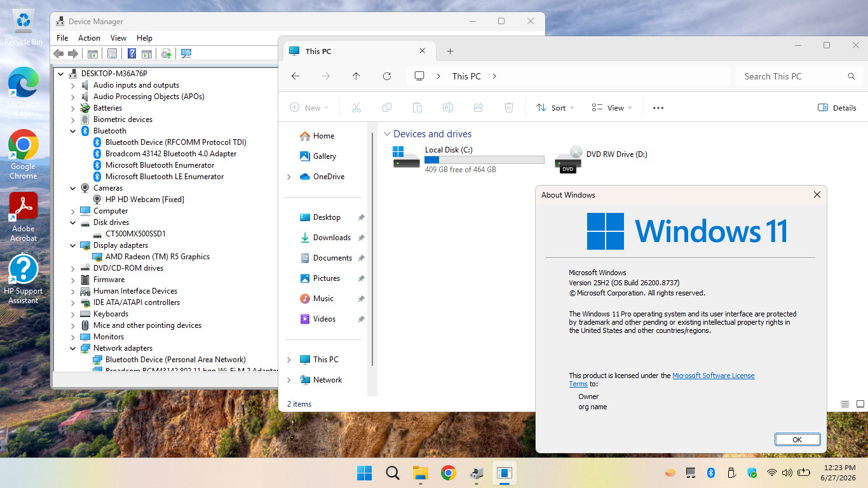This screenshot has height=488, width=868.
Task: Click Show/Hide Console Tree icon in Device Manager
Action: coord(93,54)
